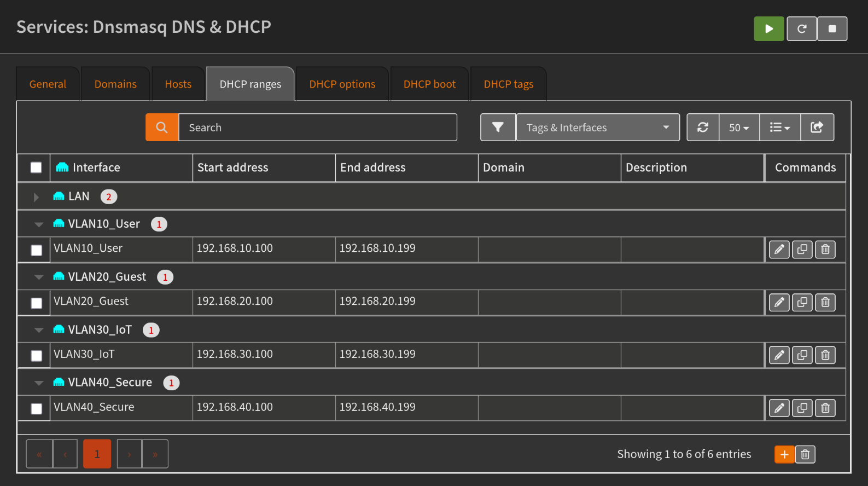Delete the VLAN30_IoT DHCP range
Viewport: 868px width, 486px height.
click(x=825, y=356)
